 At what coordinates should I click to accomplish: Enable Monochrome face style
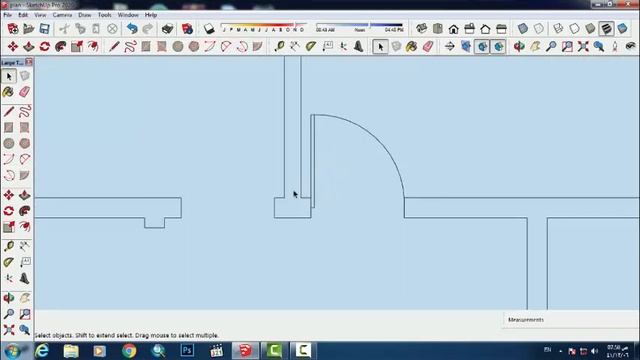pyautogui.click(x=622, y=29)
